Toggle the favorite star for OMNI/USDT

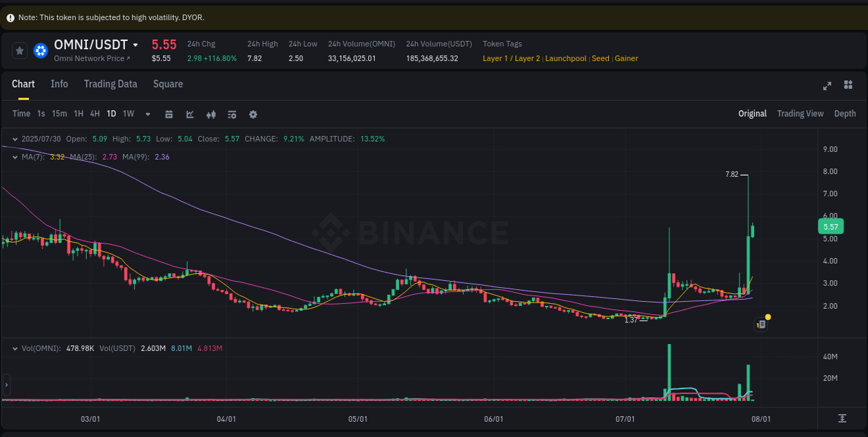pos(19,50)
